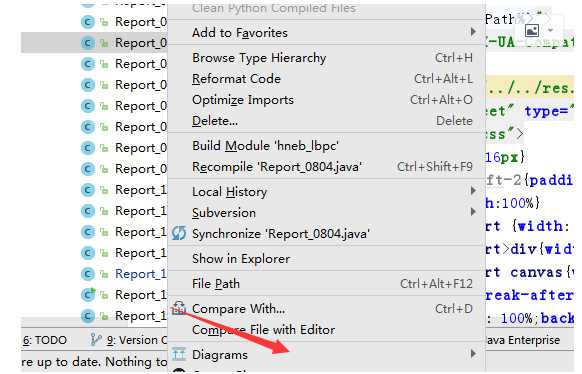Click the Diagrams menu icon

click(x=179, y=354)
